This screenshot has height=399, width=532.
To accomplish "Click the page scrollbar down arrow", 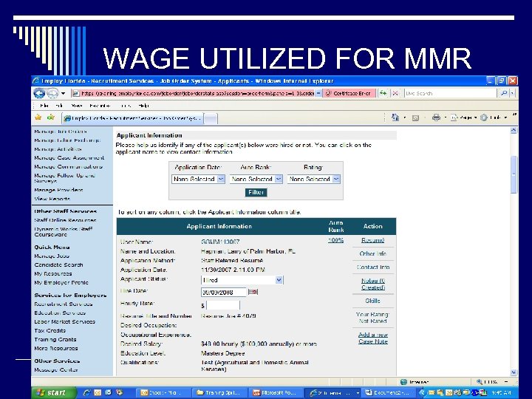I will [514, 372].
